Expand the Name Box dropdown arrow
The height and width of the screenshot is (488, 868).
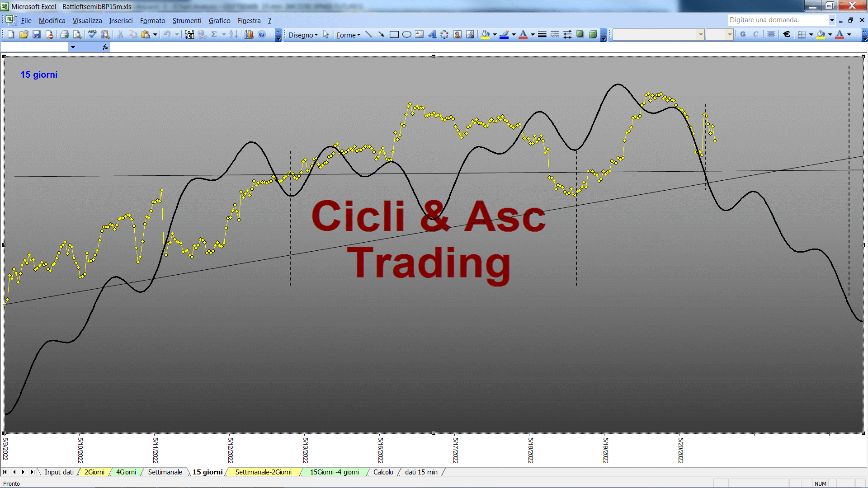tap(73, 47)
